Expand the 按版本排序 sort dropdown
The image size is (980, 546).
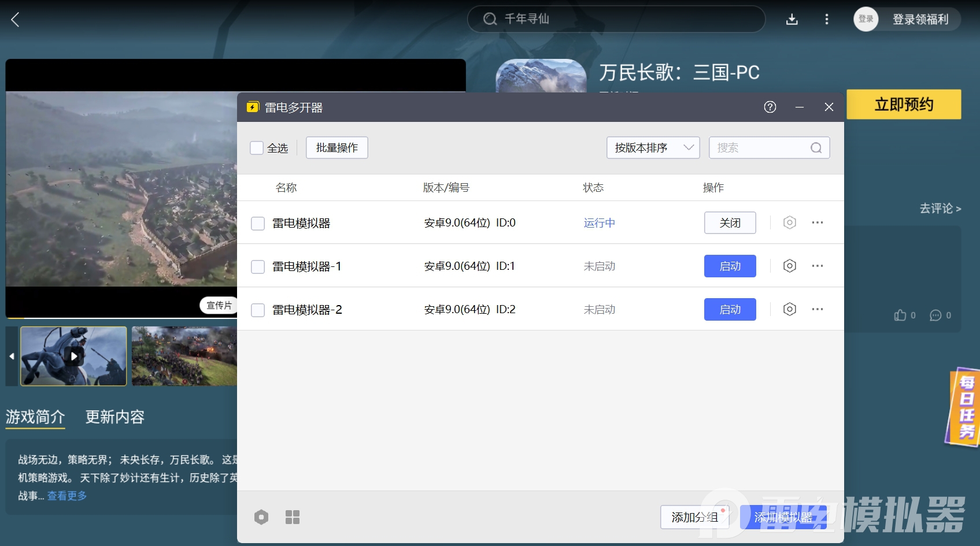(653, 148)
